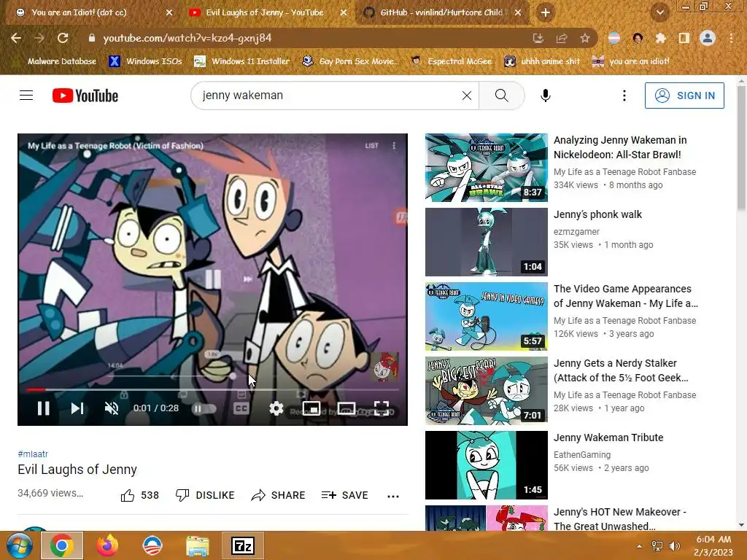Reload the current page

pyautogui.click(x=63, y=38)
